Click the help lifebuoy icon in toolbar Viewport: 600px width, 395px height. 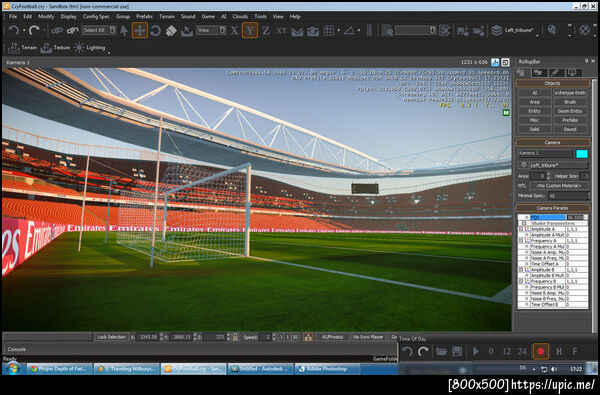[x=584, y=30]
